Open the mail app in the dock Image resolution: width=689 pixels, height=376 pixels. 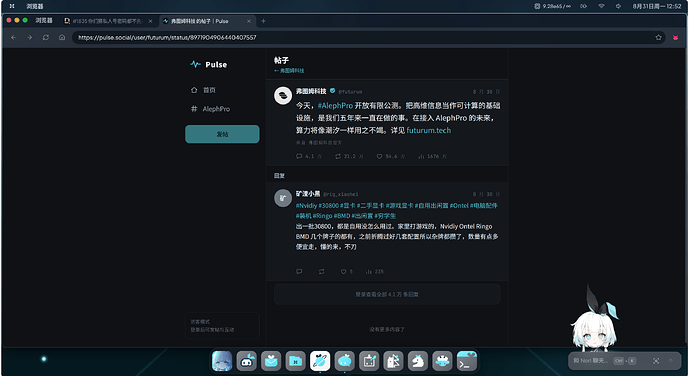[x=271, y=361]
